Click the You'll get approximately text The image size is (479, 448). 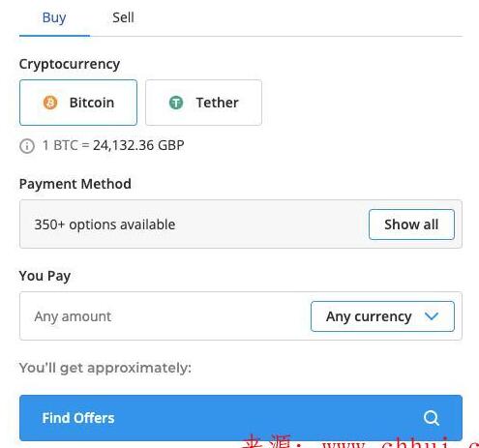pyautogui.click(x=105, y=368)
